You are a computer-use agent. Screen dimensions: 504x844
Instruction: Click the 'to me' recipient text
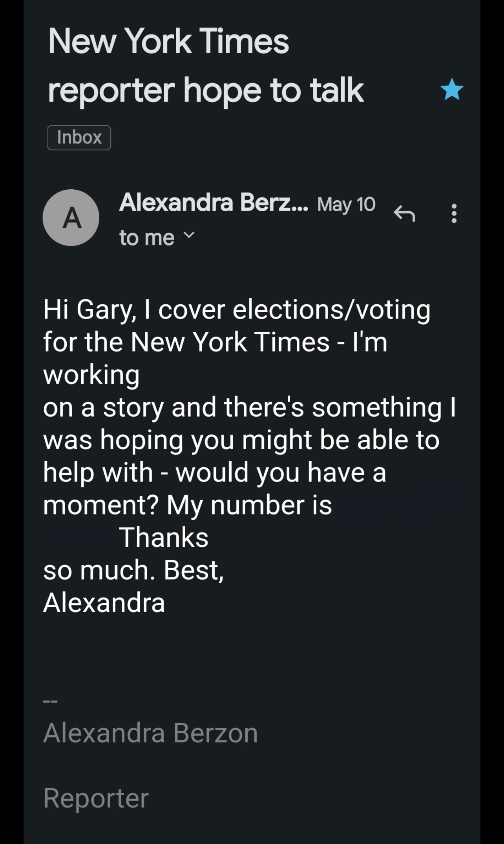pyautogui.click(x=147, y=238)
